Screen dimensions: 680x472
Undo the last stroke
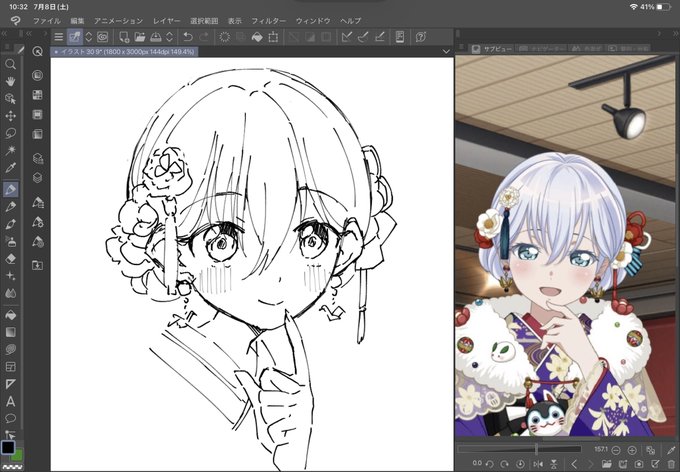click(188, 37)
